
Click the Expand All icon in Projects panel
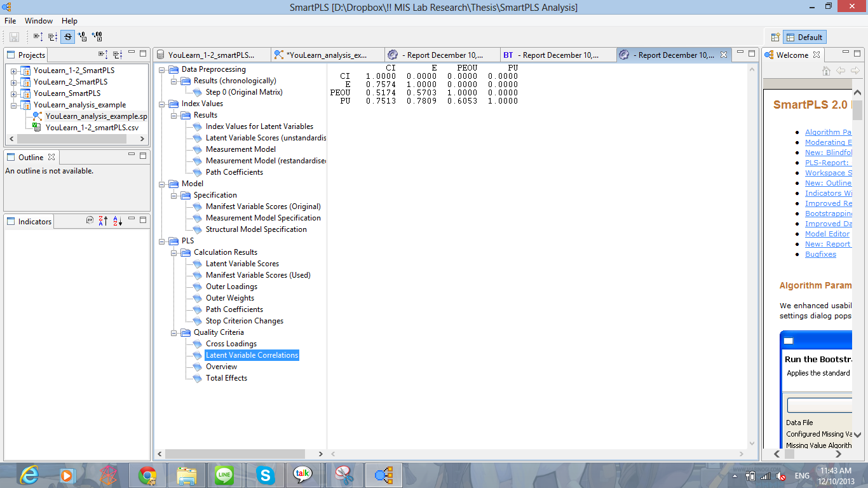point(103,54)
